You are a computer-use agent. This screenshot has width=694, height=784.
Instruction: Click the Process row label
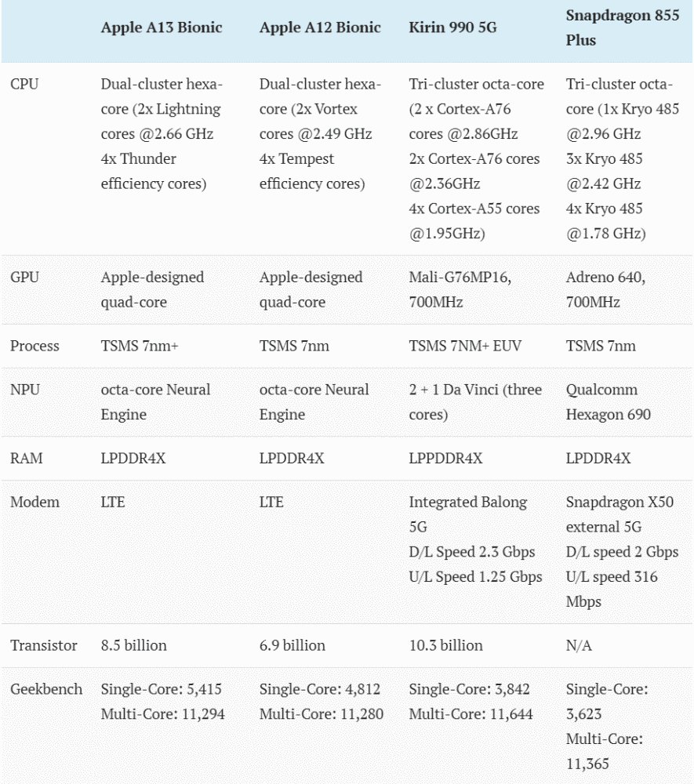tap(35, 346)
